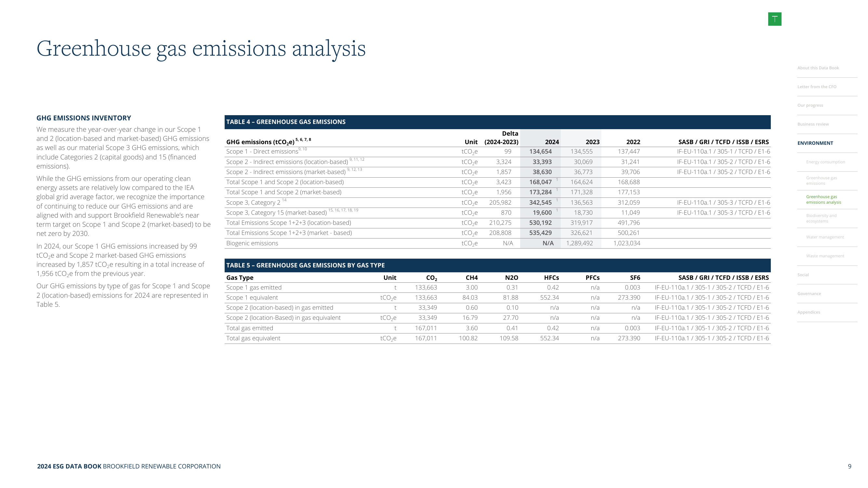The width and height of the screenshot is (868, 488).
Task: Click total emissions value 535,429
Action: pos(540,233)
